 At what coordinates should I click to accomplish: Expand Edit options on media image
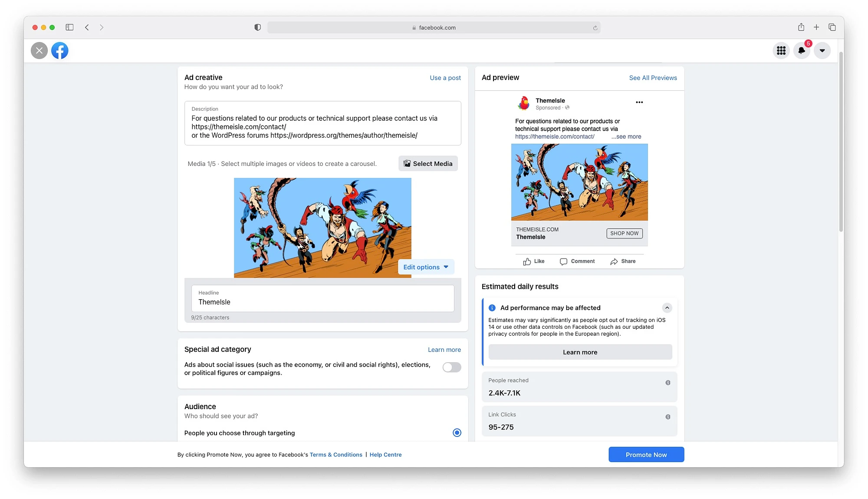pos(426,267)
